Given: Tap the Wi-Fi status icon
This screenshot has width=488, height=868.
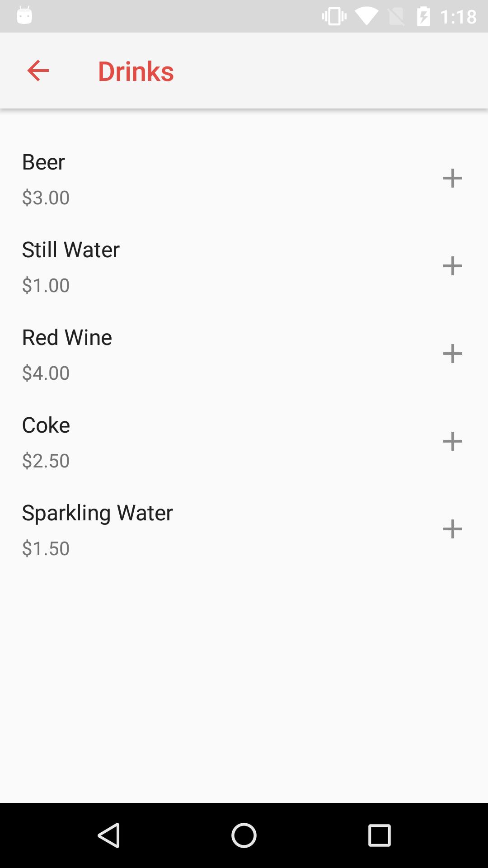Looking at the screenshot, I should 366,17.
